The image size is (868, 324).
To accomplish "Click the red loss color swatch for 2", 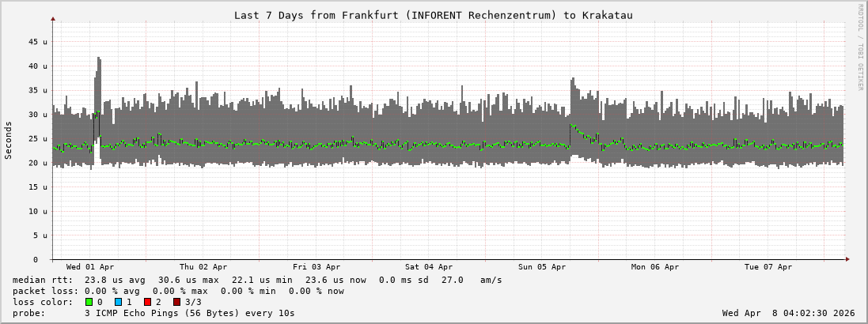I will pos(148,302).
